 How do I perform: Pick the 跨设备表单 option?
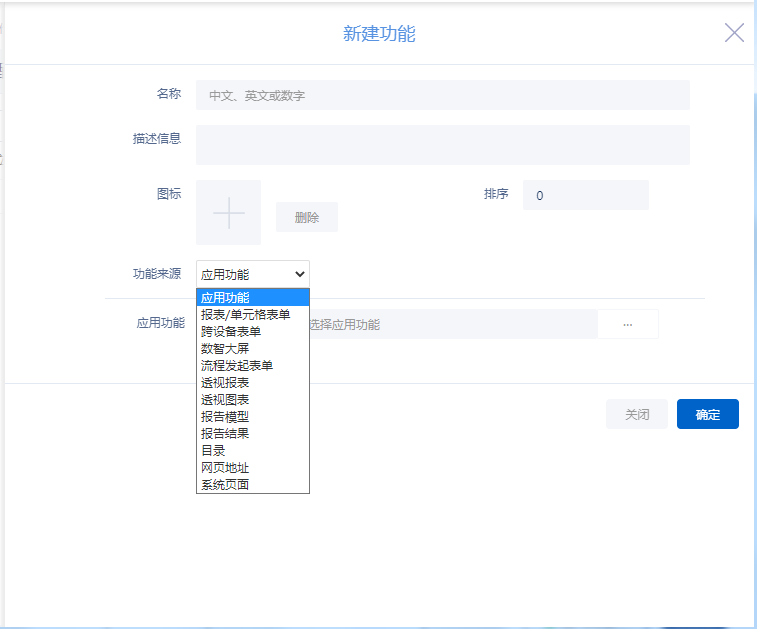click(253, 331)
